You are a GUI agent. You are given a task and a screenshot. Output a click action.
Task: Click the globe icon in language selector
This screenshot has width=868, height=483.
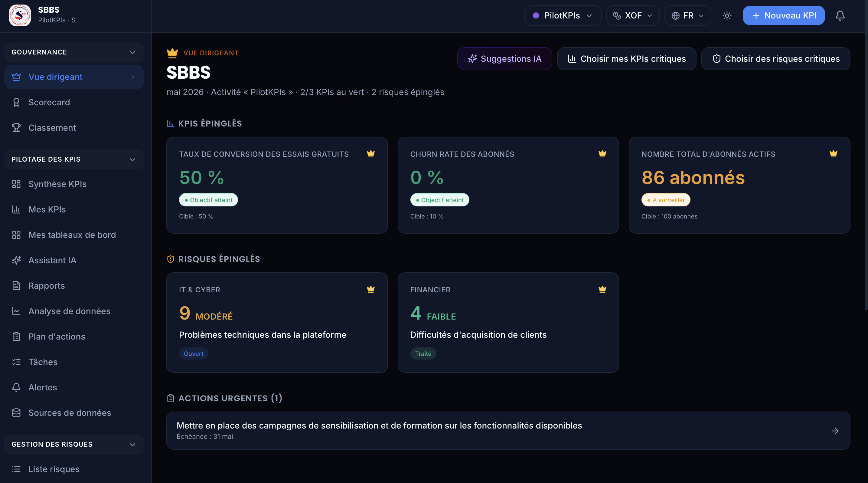pos(675,15)
